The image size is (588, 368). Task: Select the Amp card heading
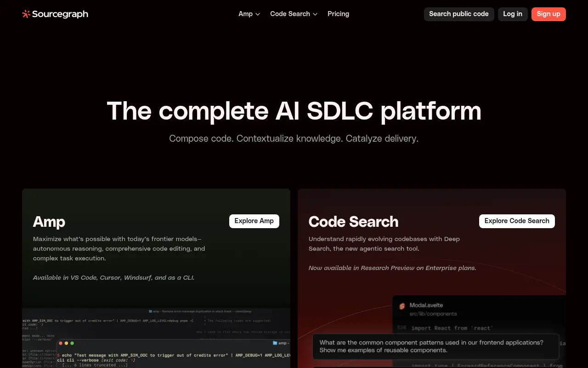pos(49,222)
